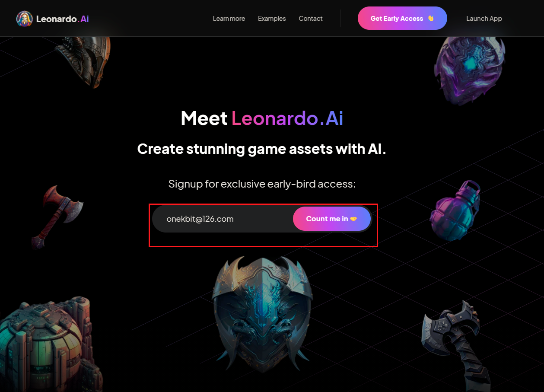Screen dimensions: 544x392
Task: Select the red battle axe asset image
Action: coord(57,216)
